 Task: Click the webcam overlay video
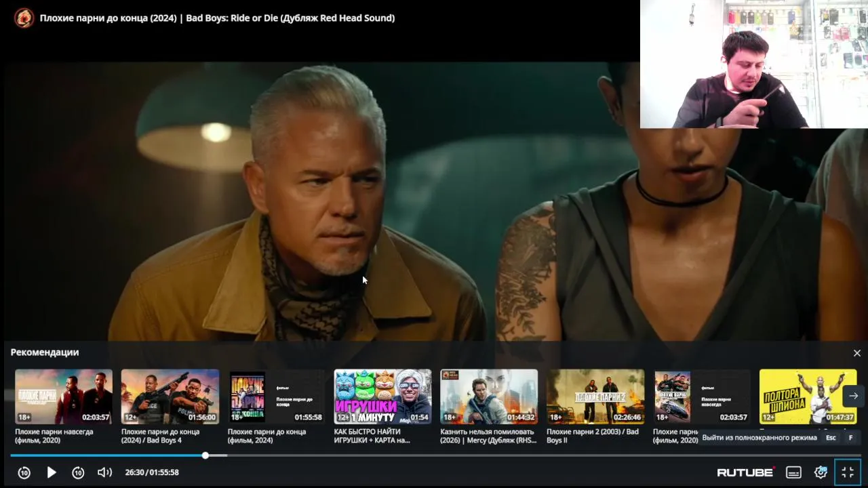click(x=754, y=64)
